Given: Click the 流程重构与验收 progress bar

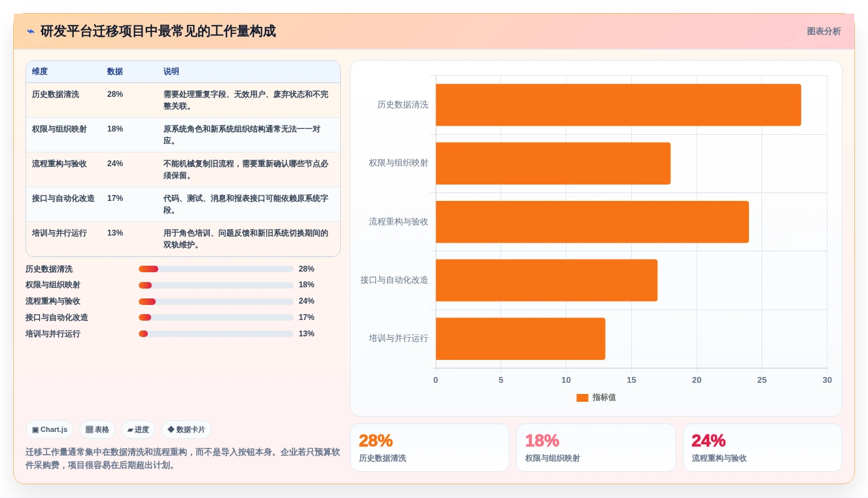Looking at the screenshot, I should click(x=216, y=302).
